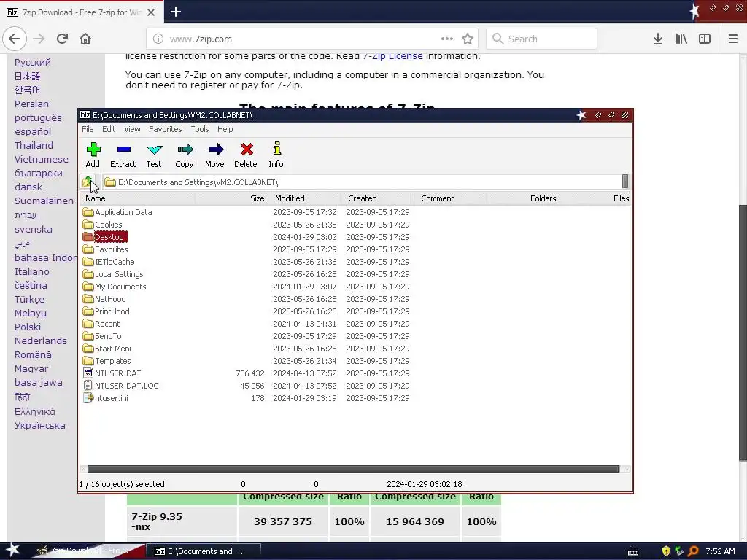This screenshot has width=747, height=560.
Task: Open the browser Downloads panel
Action: pos(658,39)
